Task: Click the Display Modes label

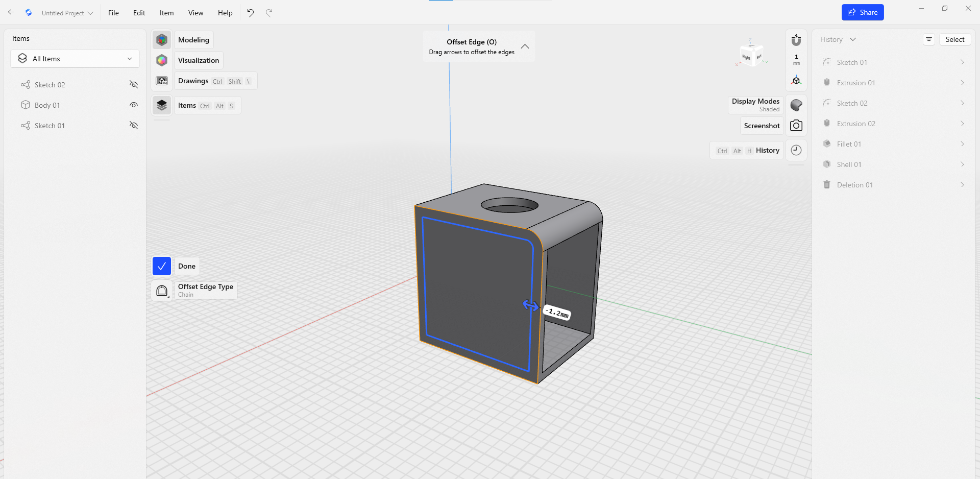Action: point(755,105)
